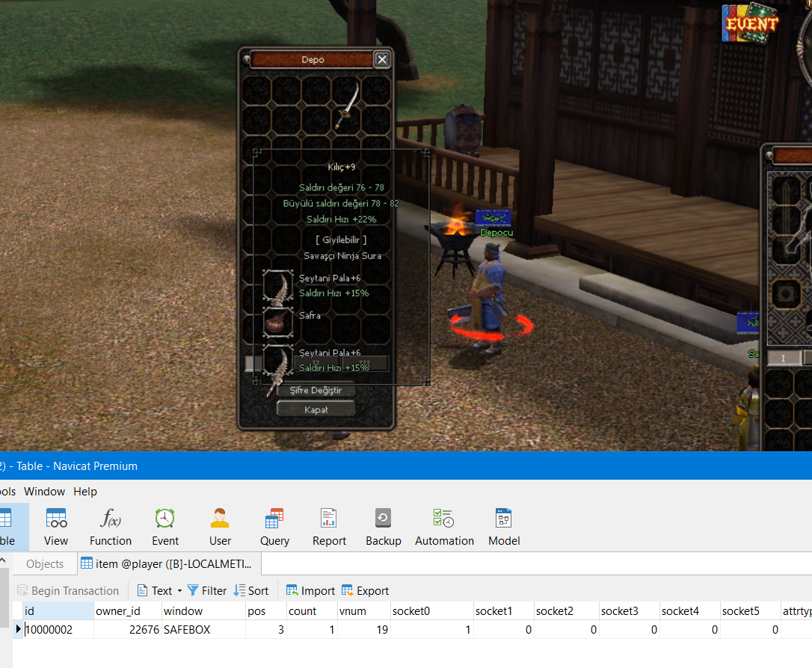The image size is (812, 668).
Task: Switch to the Objects tab
Action: tap(45, 564)
